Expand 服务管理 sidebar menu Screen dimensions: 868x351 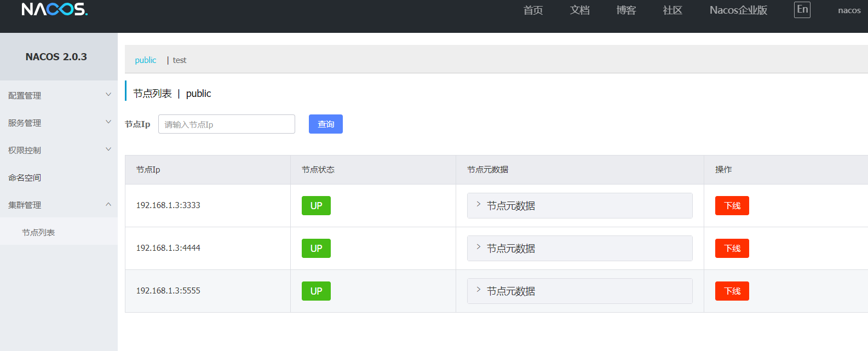[59, 123]
